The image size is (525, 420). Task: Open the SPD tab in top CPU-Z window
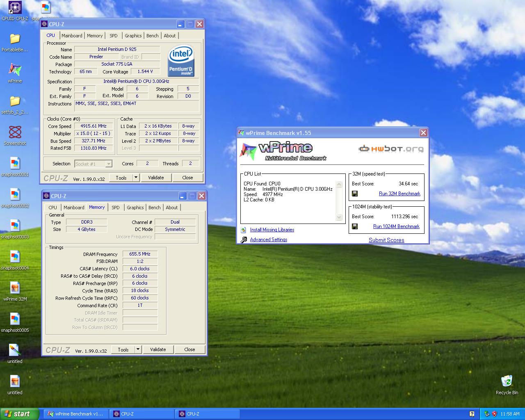coord(114,36)
